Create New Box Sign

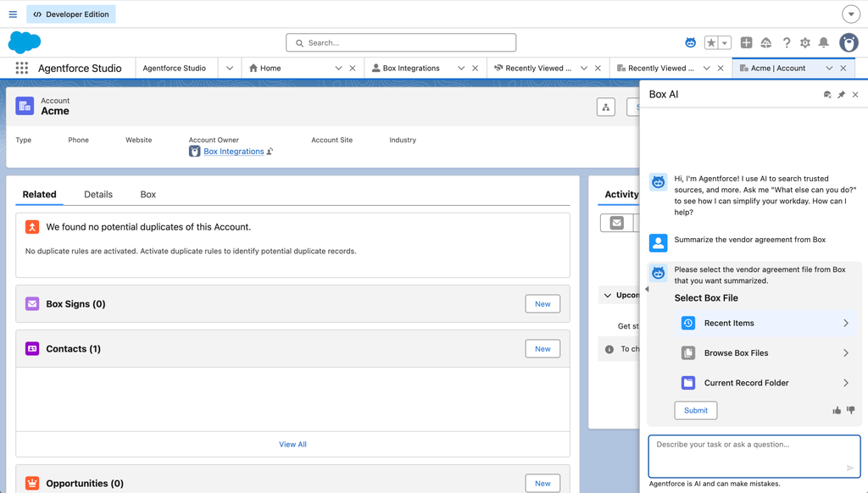click(x=542, y=304)
